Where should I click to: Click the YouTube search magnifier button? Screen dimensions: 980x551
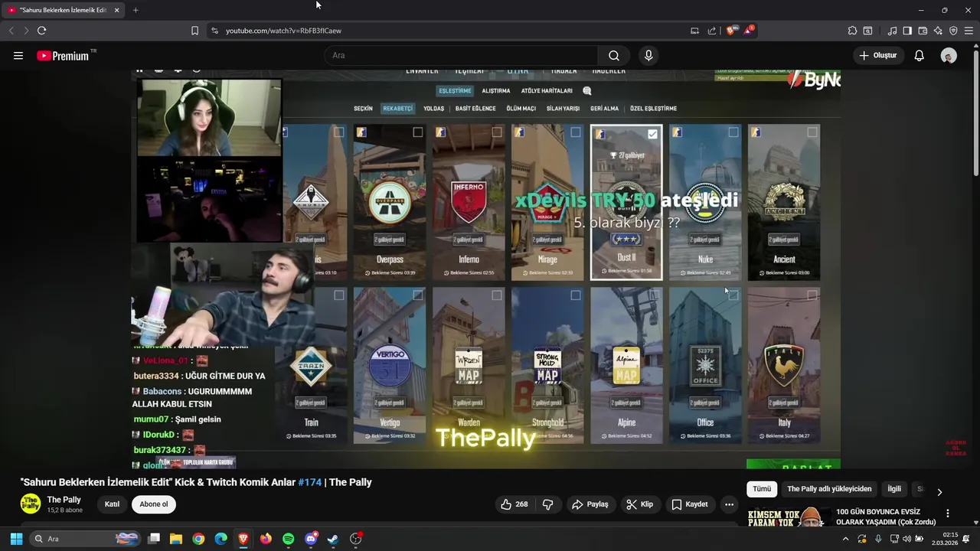(x=614, y=55)
